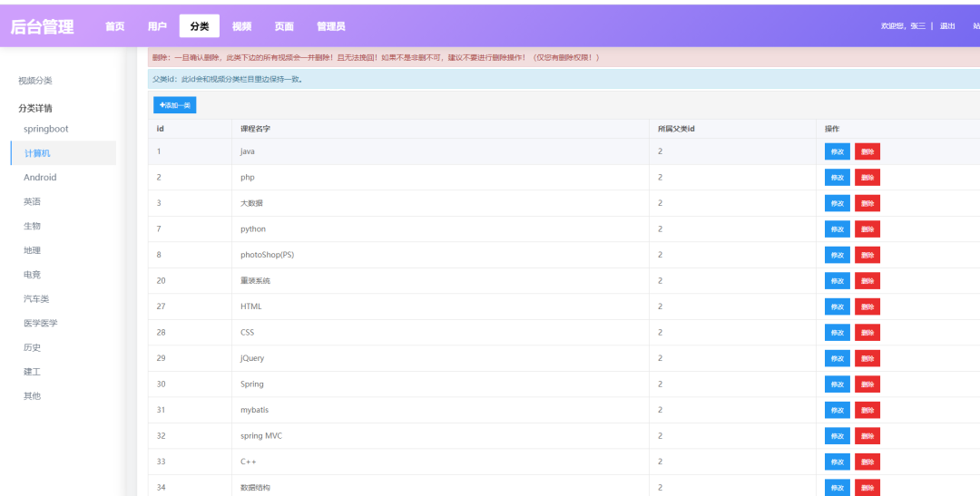Screen dimensions: 980x496
Task: Switch to the 用户 users tab
Action: click(x=157, y=26)
